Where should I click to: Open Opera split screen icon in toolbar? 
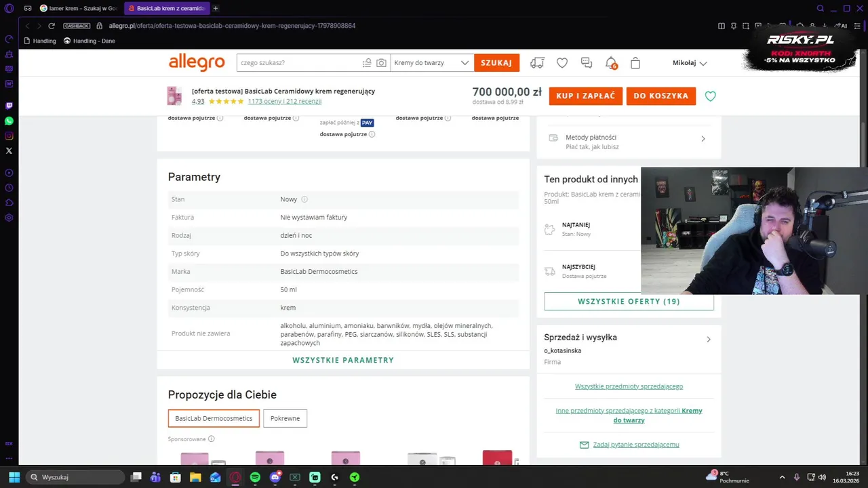click(x=721, y=26)
